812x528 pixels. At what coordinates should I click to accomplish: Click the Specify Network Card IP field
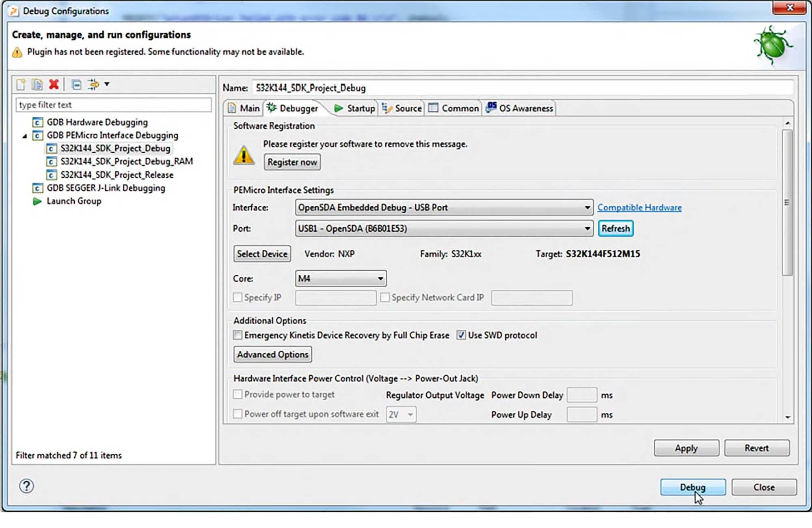pos(532,298)
